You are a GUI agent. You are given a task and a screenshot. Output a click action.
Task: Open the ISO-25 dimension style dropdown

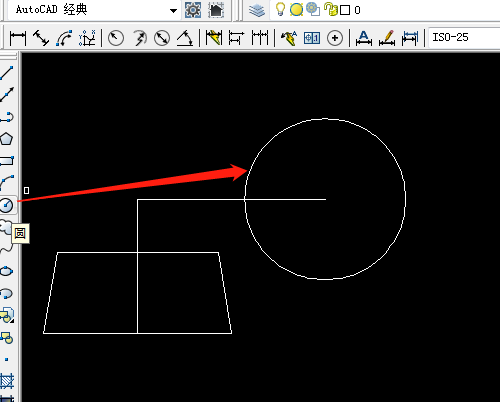[x=463, y=38]
